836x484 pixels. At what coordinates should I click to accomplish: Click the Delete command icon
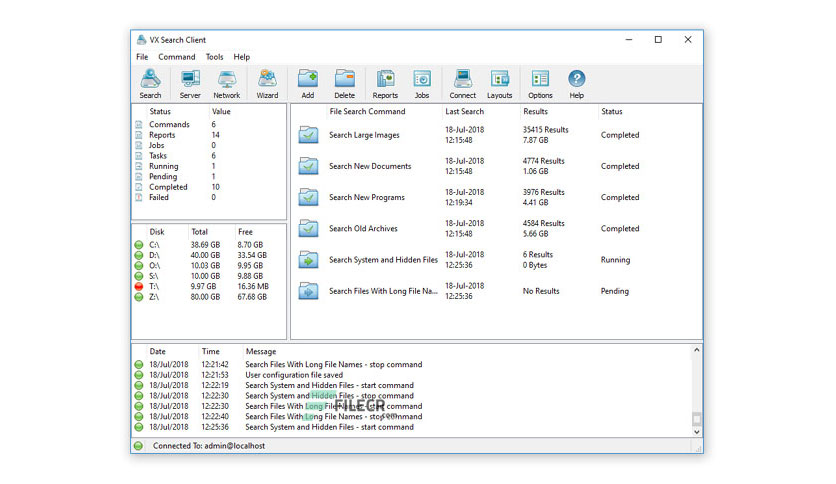[344, 84]
